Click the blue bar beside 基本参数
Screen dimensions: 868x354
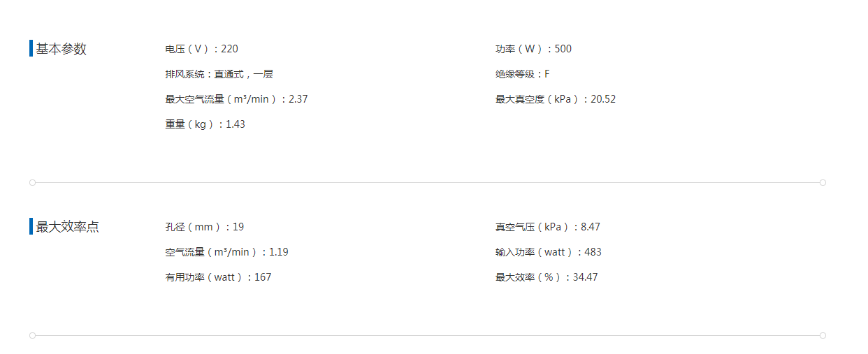tap(31, 49)
